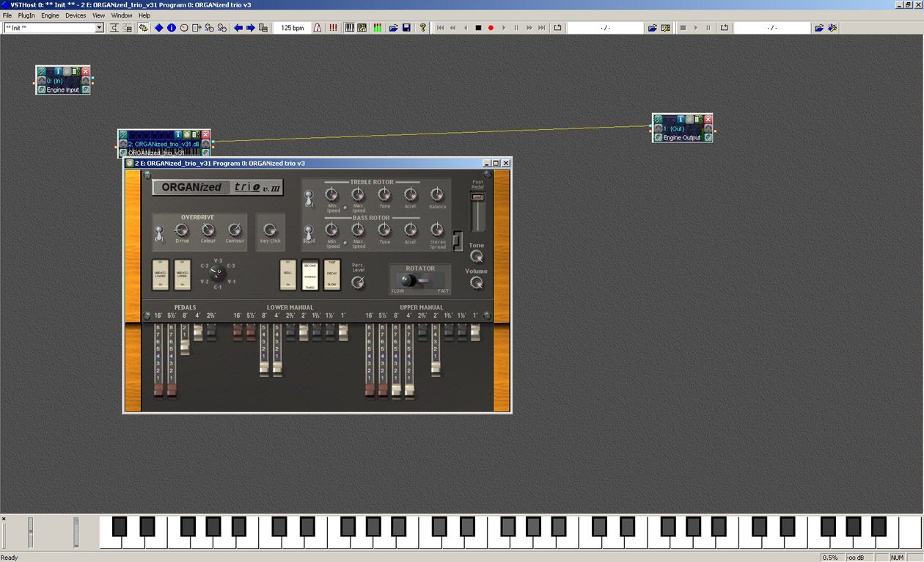924x562 pixels.
Task: Switch the Second/Third harmonic rocker
Action: [x=310, y=274]
